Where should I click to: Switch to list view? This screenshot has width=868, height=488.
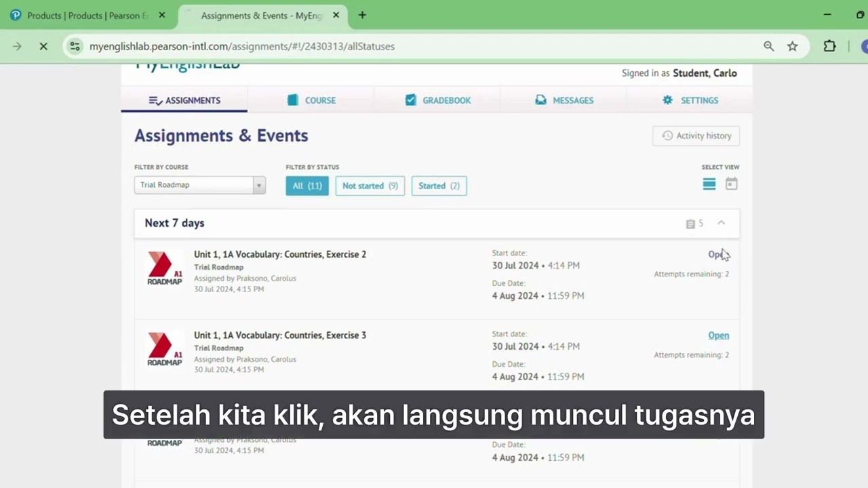[709, 184]
